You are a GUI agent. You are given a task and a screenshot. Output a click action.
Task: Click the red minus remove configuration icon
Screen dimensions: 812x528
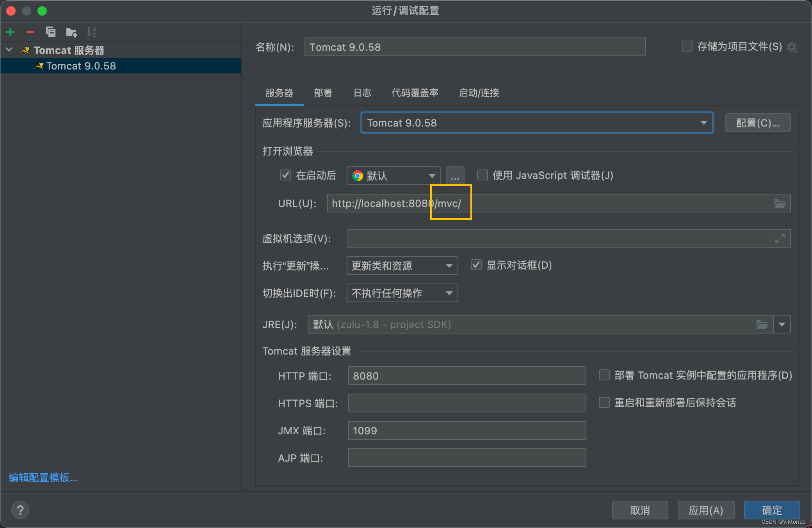point(30,32)
